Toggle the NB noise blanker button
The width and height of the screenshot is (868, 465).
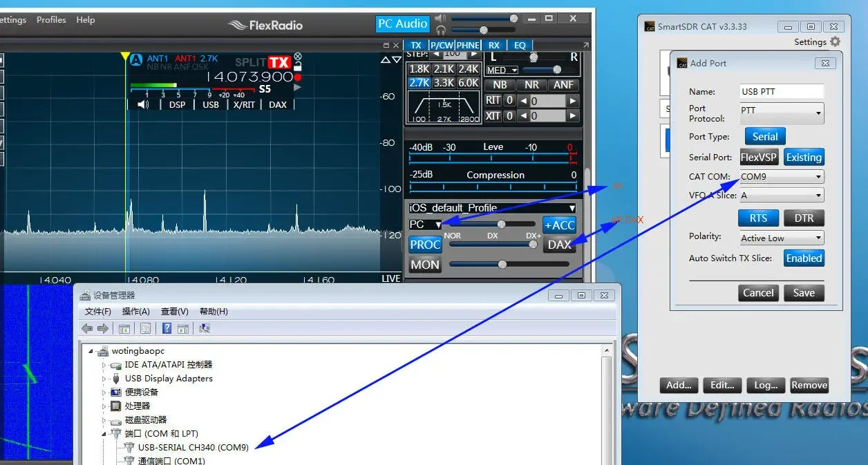[x=500, y=85]
